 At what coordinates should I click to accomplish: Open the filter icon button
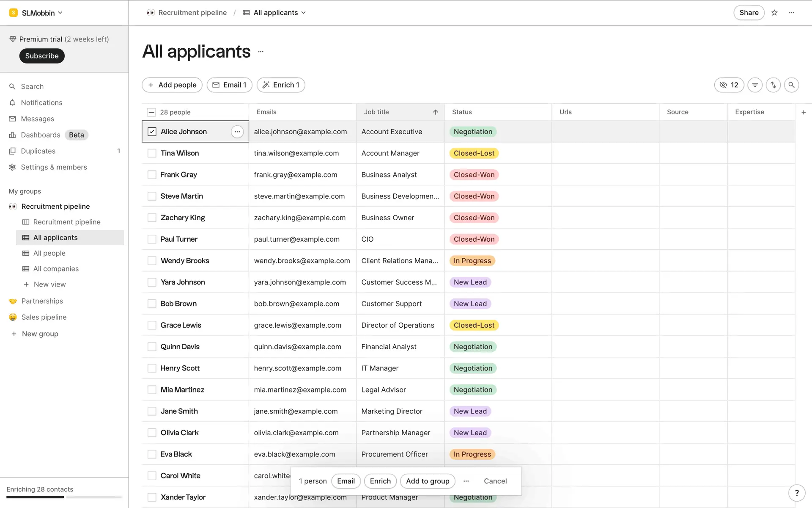[x=755, y=85]
